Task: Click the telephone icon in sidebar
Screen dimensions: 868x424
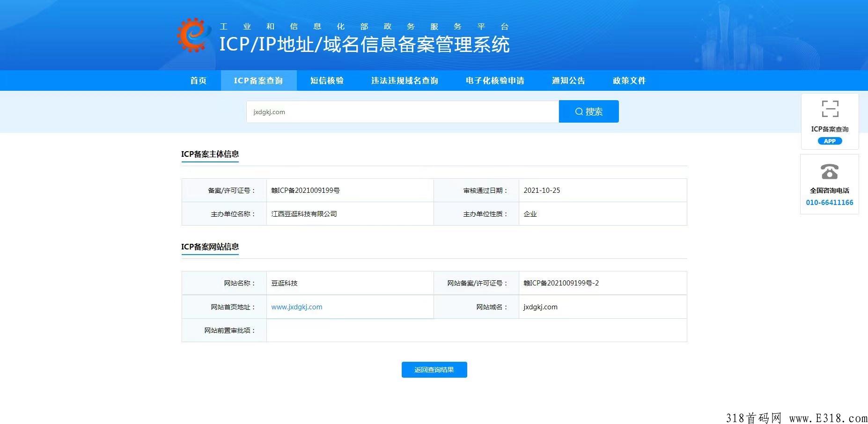Action: [x=830, y=171]
